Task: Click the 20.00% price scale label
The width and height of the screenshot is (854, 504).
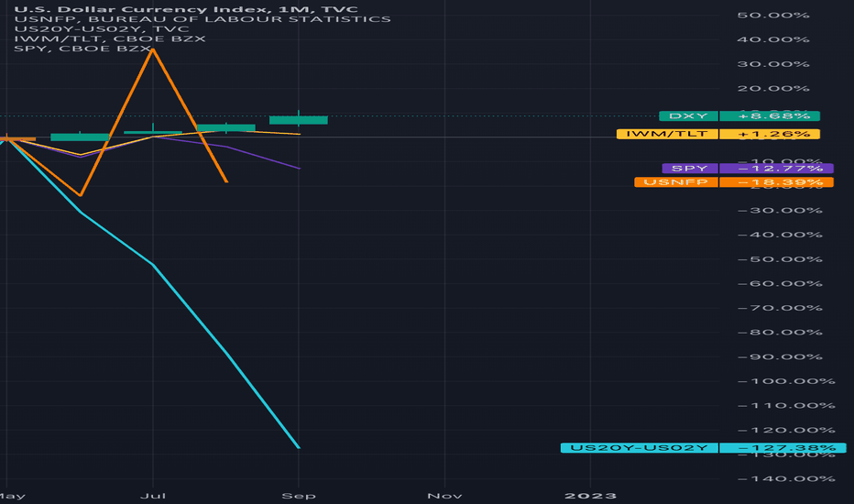Action: point(772,89)
